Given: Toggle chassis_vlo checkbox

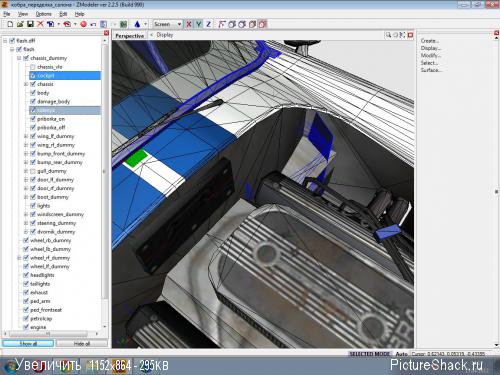Looking at the screenshot, I should (33, 67).
